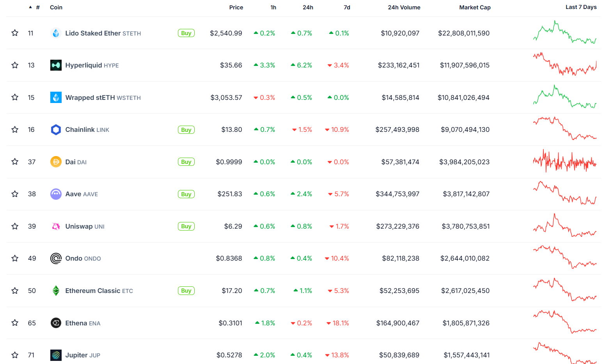Click the Ethereum Classic diamond logo
Image resolution: width=605 pixels, height=364 pixels.
point(56,291)
